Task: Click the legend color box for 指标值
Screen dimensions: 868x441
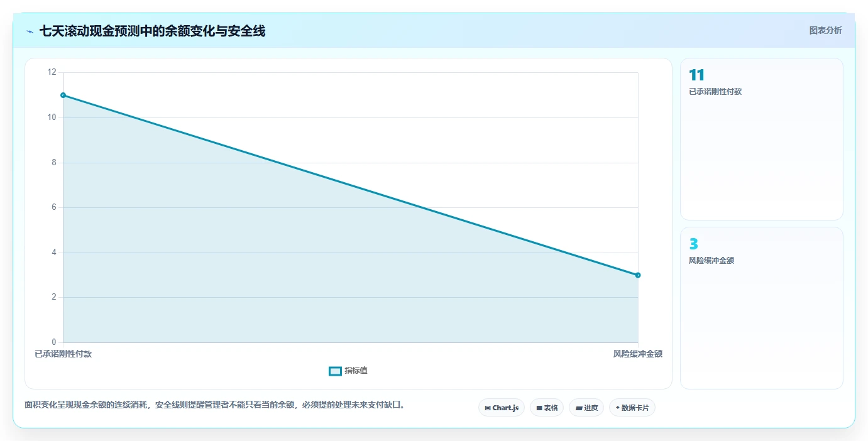Action: pos(335,371)
